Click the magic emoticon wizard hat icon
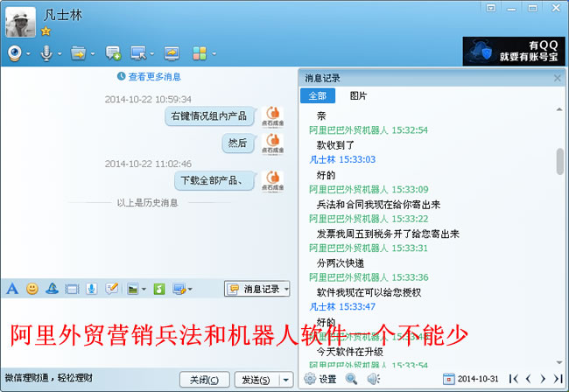569x392 pixels. (x=53, y=289)
